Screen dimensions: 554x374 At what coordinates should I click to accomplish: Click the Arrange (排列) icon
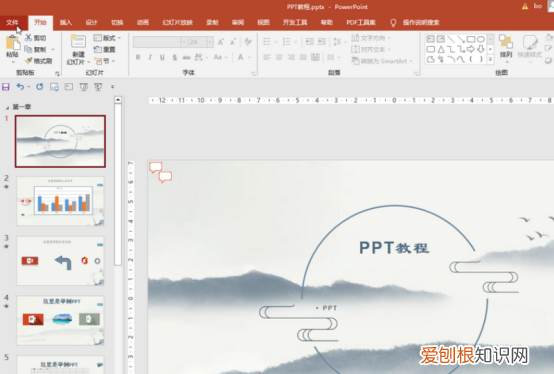[x=506, y=42]
